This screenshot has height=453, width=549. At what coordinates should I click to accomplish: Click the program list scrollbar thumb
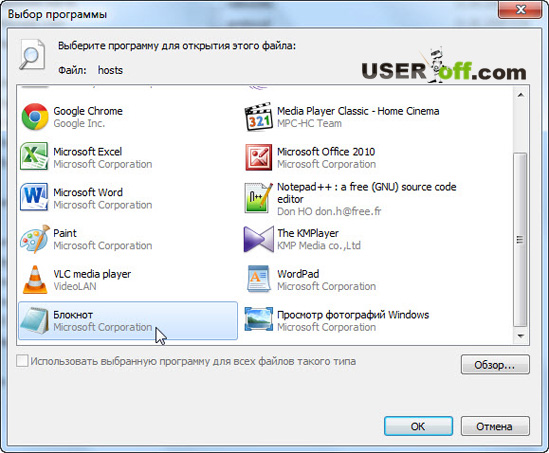[x=520, y=240]
